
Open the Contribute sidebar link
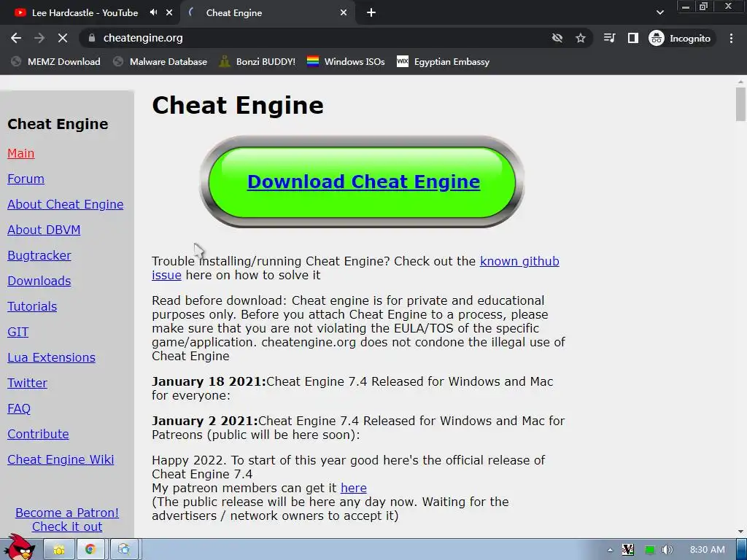pyautogui.click(x=38, y=435)
